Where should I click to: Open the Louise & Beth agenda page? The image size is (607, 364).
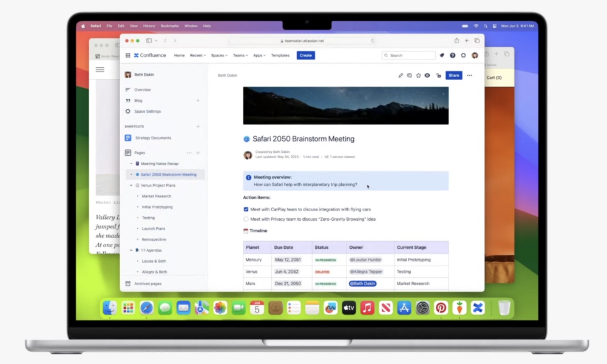coord(154,261)
